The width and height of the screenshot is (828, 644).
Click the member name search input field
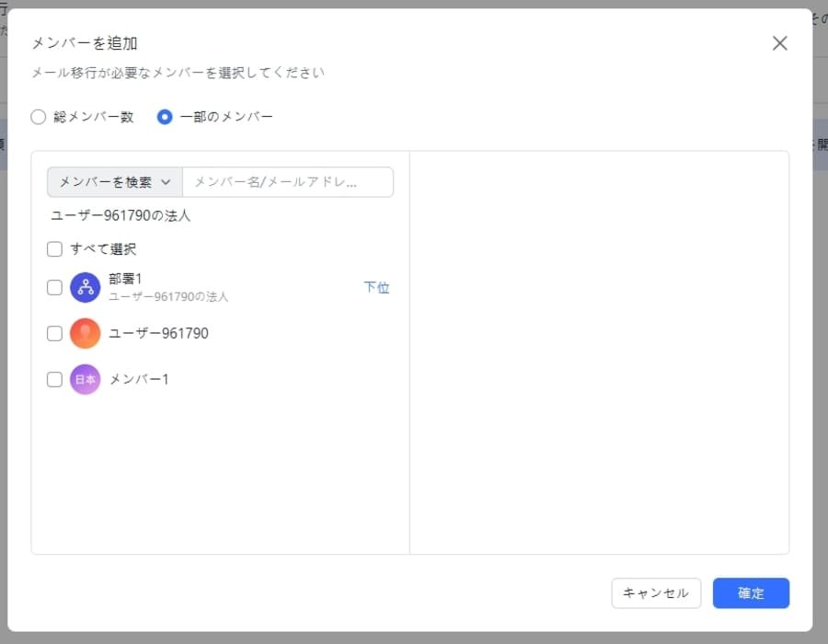tap(287, 181)
